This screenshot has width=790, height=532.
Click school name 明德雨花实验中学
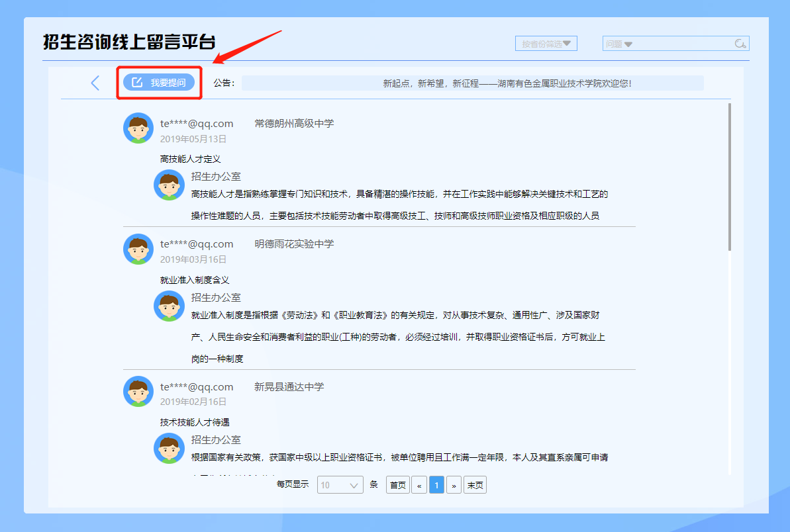294,244
